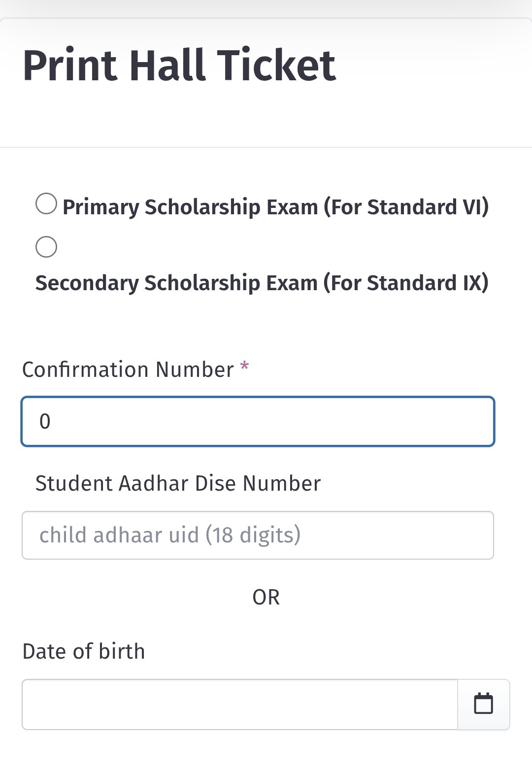Click the Primary Scholarship Exam (For Standard VI) label
Viewport: 532px width, 770px height.
click(x=275, y=207)
